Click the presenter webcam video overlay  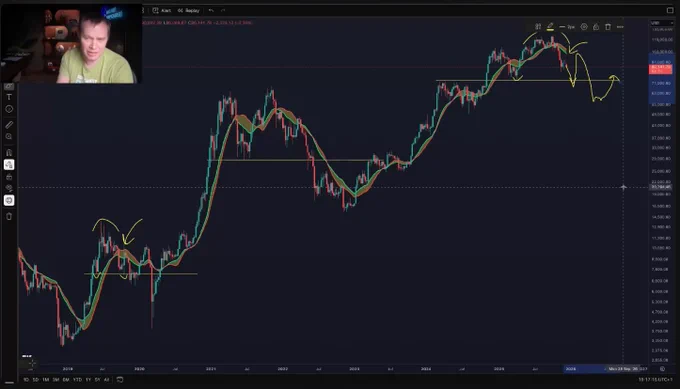[71, 43]
